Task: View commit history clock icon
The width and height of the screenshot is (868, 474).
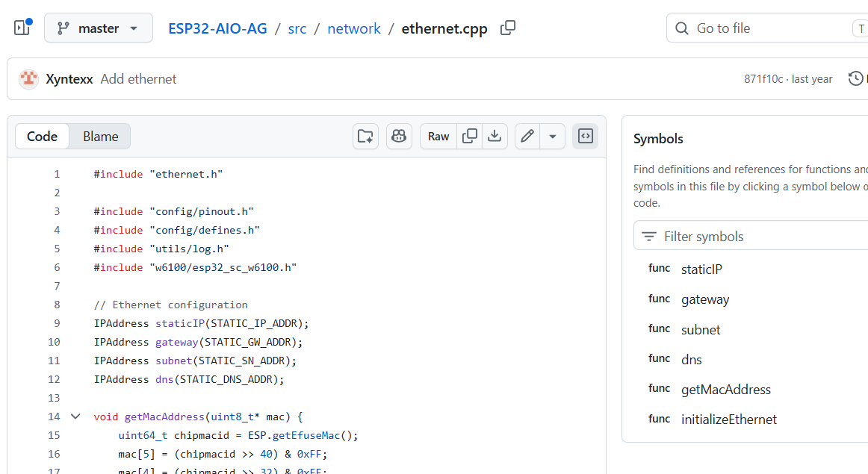Action: (x=856, y=78)
